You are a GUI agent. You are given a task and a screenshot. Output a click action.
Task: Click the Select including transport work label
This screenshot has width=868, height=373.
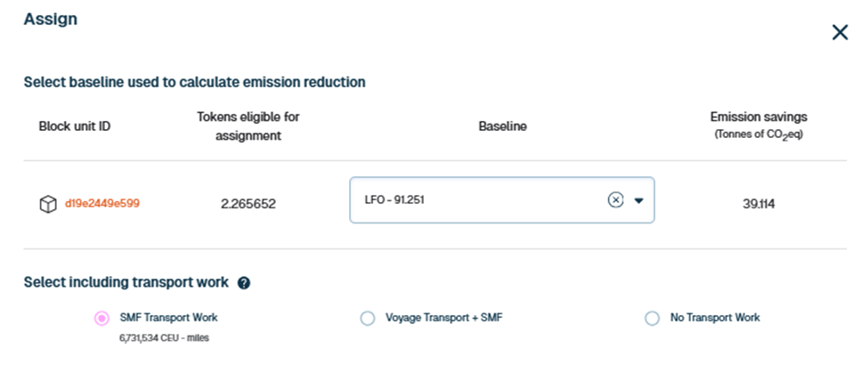[x=126, y=283]
